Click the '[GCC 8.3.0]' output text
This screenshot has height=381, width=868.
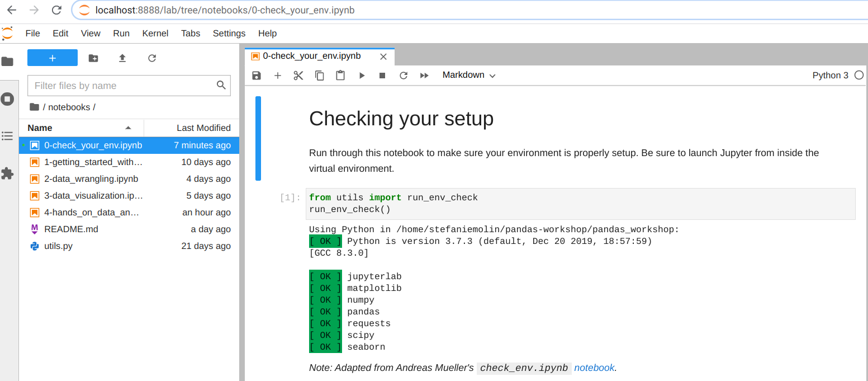(339, 253)
